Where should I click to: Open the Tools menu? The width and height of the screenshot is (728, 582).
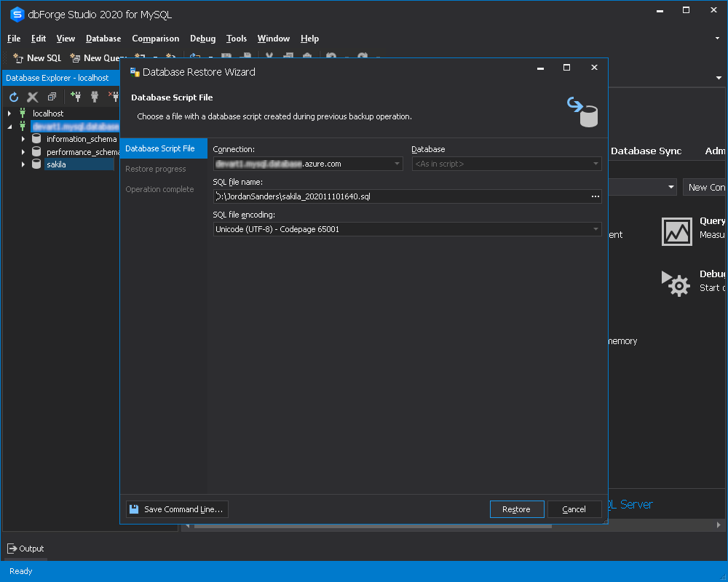coord(237,39)
